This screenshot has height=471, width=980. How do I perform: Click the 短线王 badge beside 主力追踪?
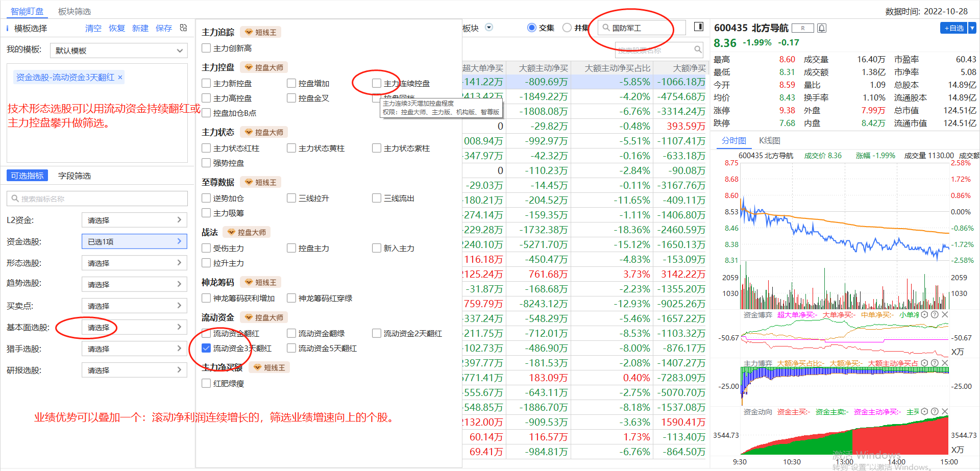pos(260,32)
